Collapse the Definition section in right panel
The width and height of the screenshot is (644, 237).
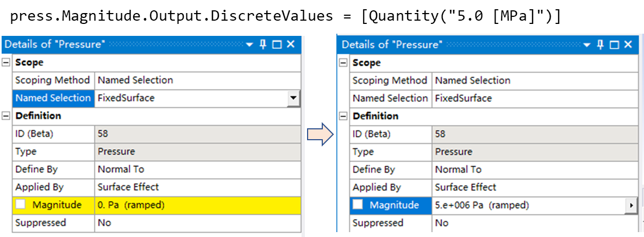click(x=343, y=116)
